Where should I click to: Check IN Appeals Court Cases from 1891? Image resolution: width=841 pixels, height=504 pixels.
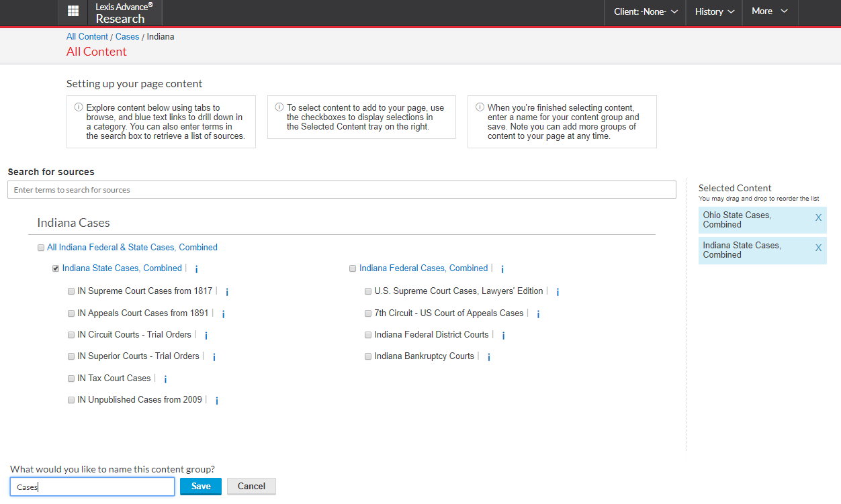[x=71, y=313]
